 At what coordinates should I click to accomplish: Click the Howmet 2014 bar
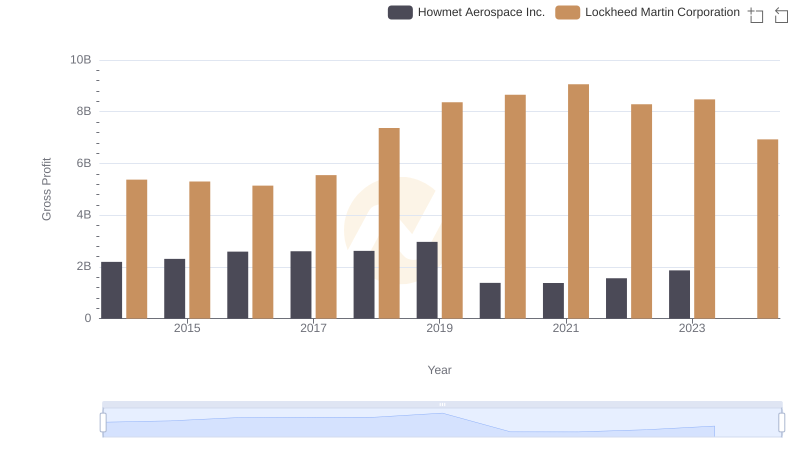coord(112,290)
